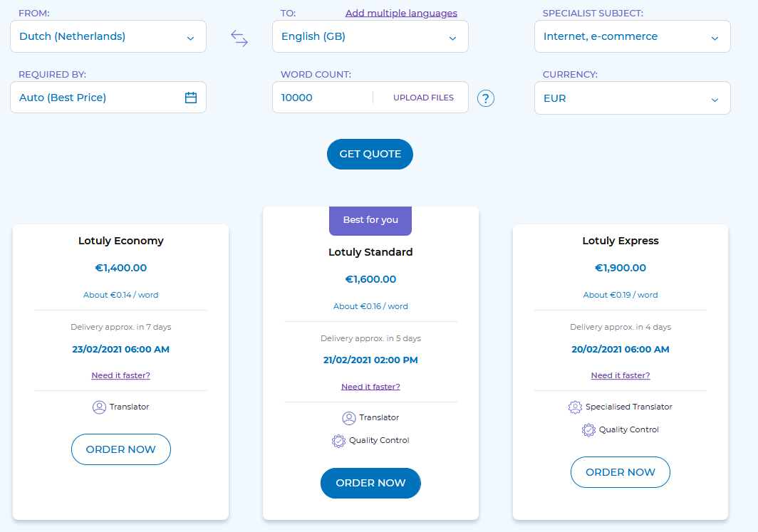Viewport: 758px width, 532px height.
Task: Click Translator person icon in Economy card
Action: coord(99,407)
